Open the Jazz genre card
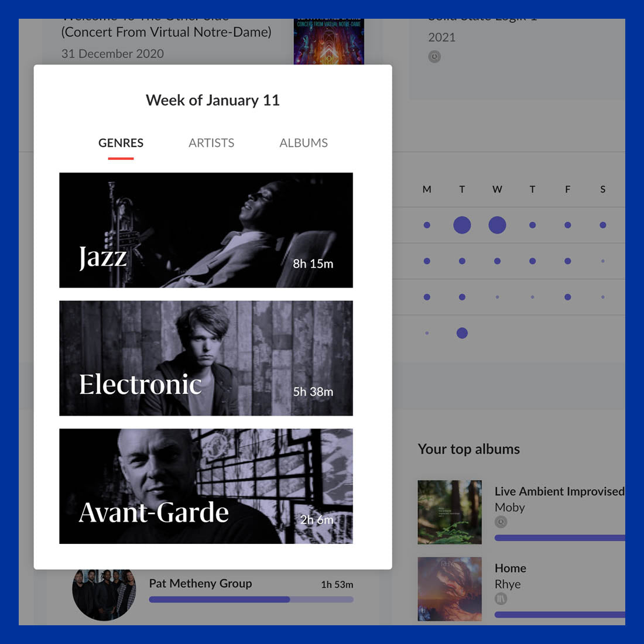 (205, 230)
